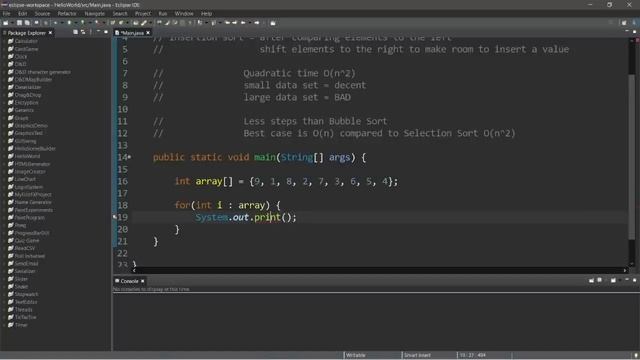Click the last icon in main toolbar

[x=273, y=23]
